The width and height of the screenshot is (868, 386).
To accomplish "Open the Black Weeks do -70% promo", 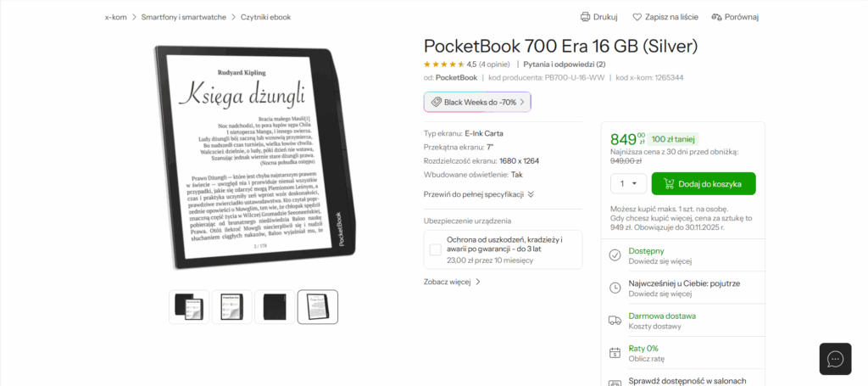I will (x=477, y=102).
